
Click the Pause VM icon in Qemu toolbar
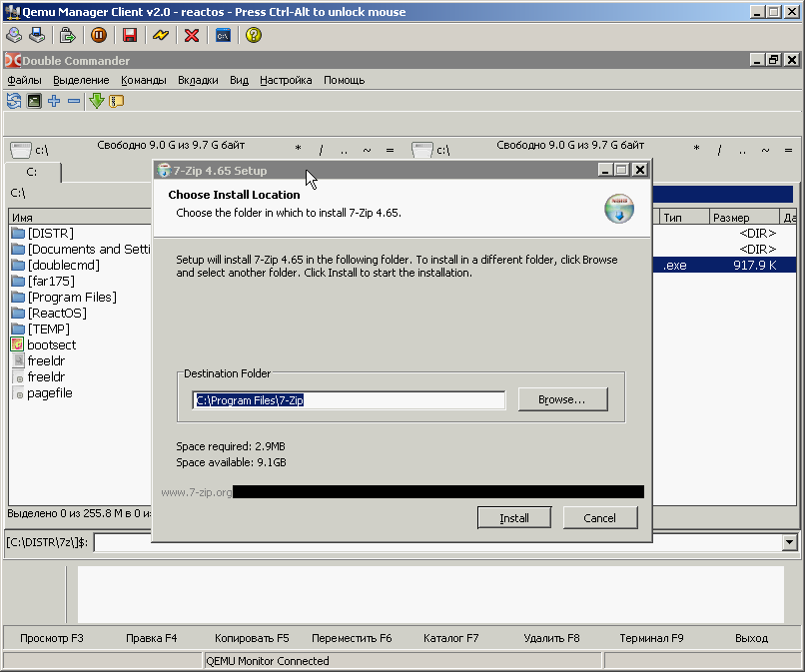point(99,35)
